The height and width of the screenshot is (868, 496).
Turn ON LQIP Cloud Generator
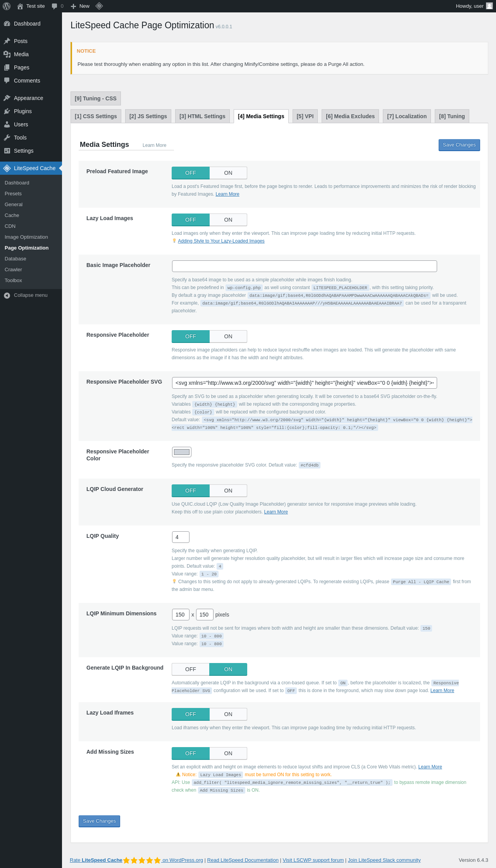click(228, 491)
